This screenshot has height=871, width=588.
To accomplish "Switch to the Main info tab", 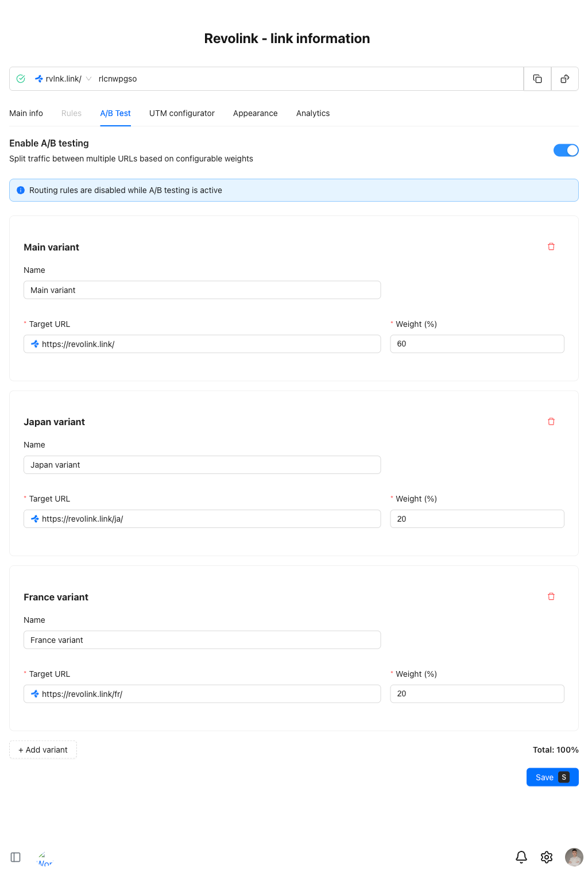I will [26, 113].
